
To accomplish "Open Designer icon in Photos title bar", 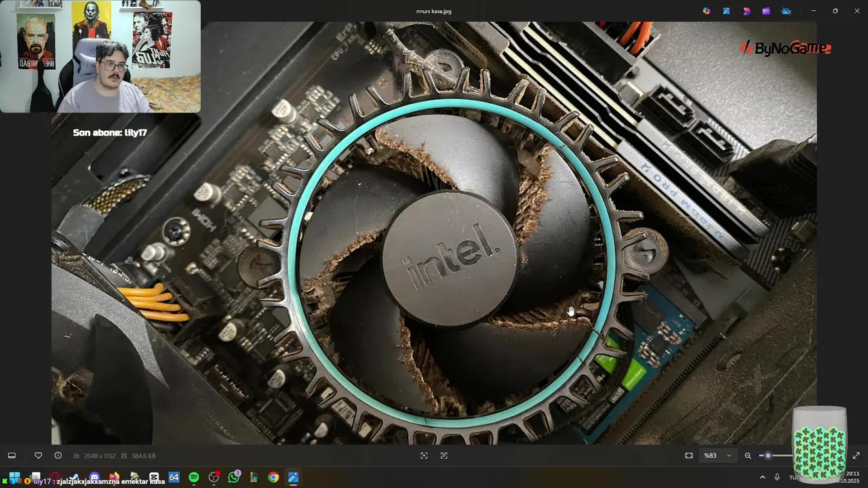I will (x=747, y=11).
